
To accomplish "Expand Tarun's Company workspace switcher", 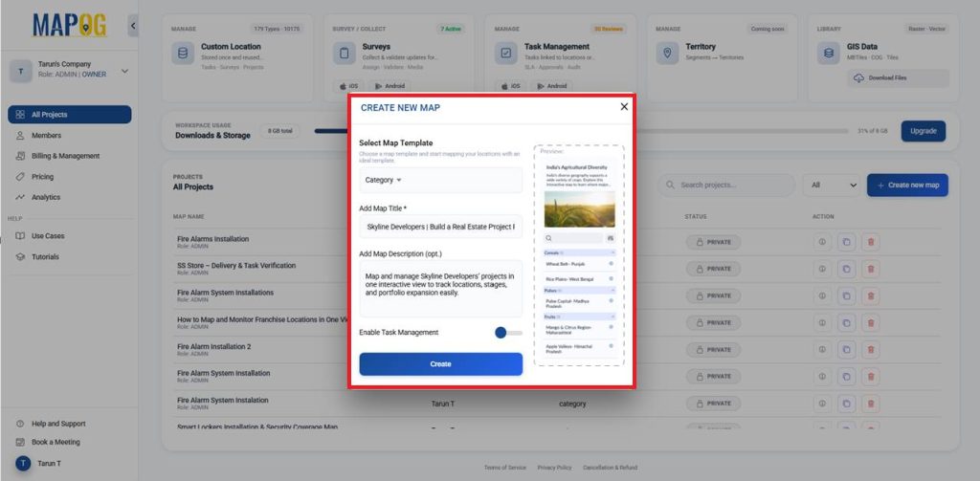I will tap(124, 71).
